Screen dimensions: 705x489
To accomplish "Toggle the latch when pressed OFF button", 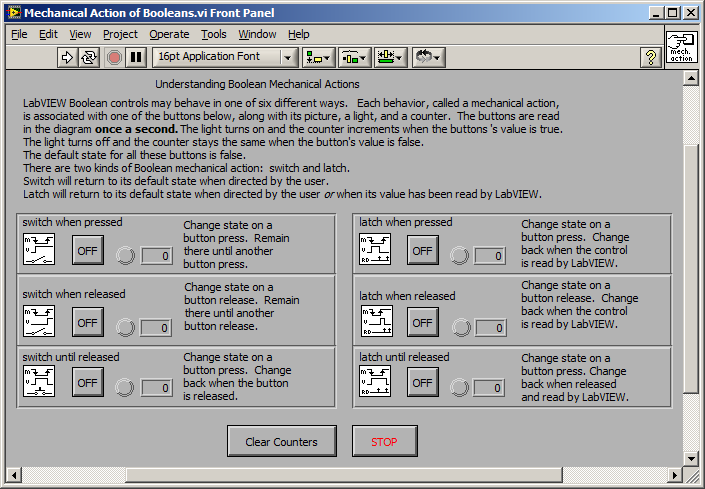I will click(423, 250).
